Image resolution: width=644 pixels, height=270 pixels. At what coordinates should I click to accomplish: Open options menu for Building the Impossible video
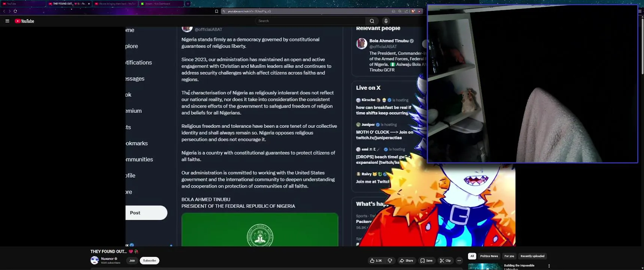549,266
